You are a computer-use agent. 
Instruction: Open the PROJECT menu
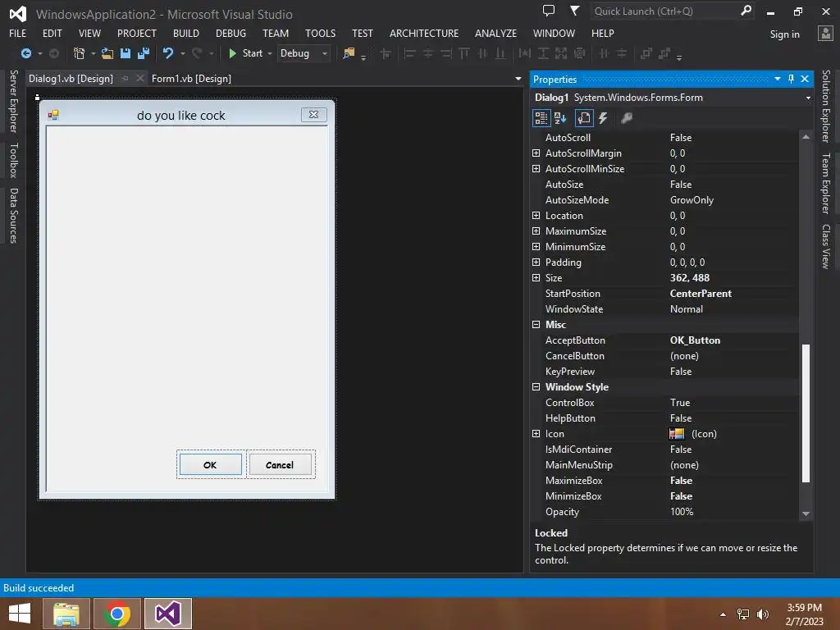(x=137, y=33)
